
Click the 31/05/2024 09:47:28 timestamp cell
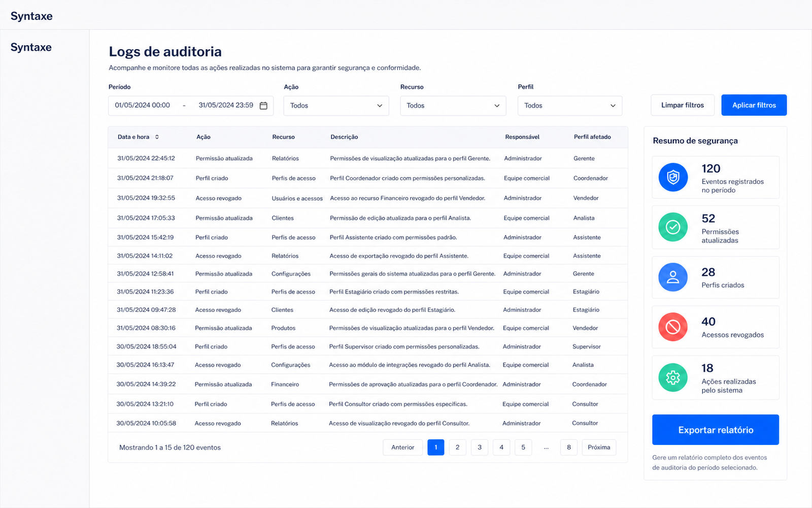146,310
